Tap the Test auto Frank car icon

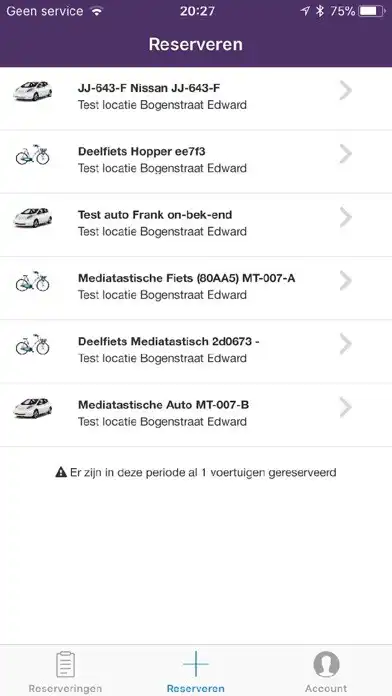click(32, 218)
